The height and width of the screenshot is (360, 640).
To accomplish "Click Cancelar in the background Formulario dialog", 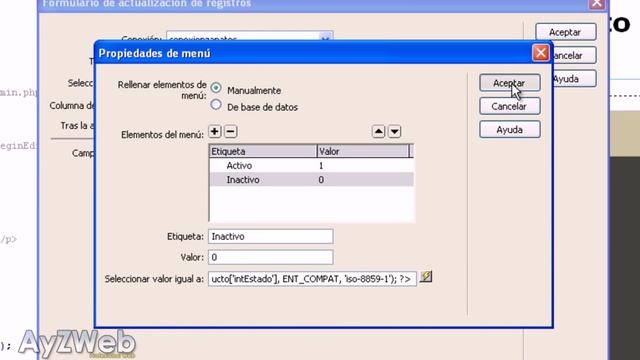I will [x=574, y=56].
